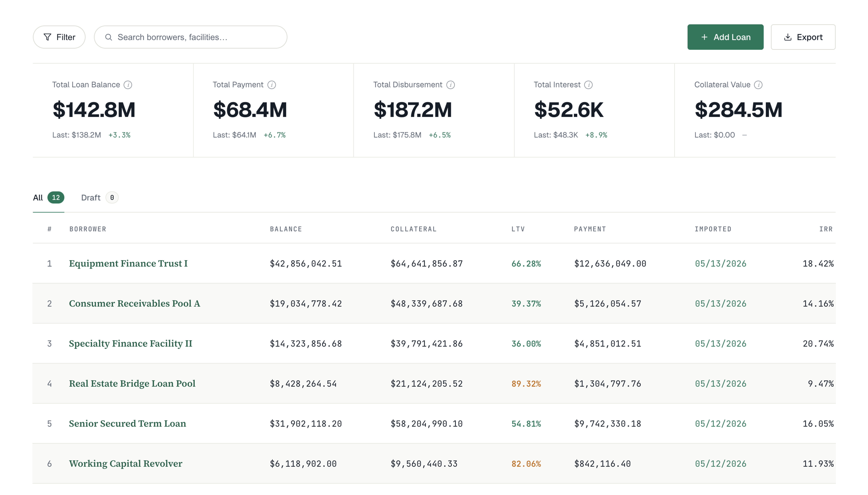Sort by the LTV column header
The width and height of the screenshot is (868, 495).
point(518,229)
